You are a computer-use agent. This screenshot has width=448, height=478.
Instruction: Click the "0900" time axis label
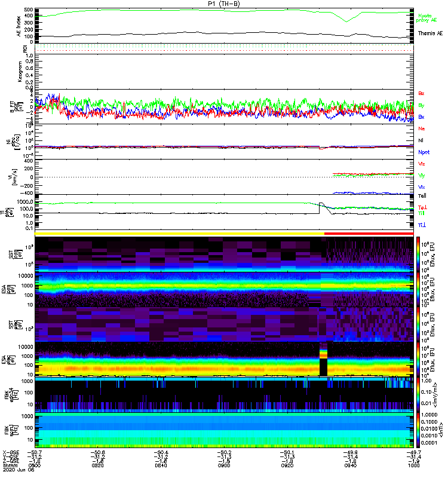click(224, 465)
